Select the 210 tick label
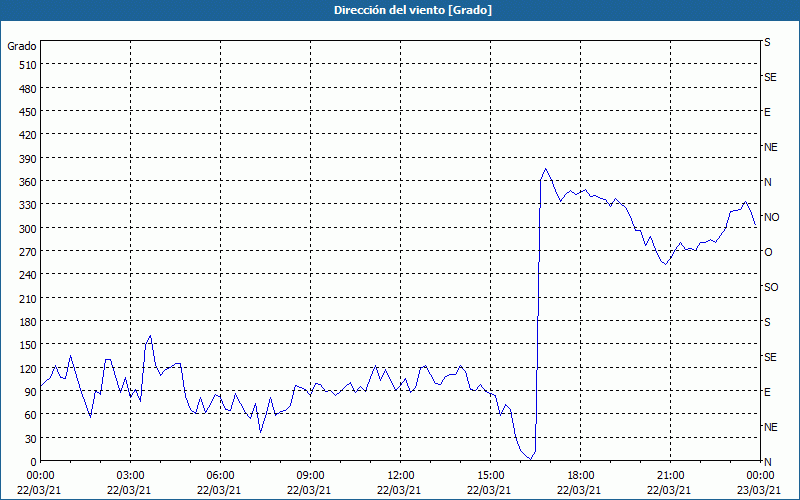 coord(28,298)
